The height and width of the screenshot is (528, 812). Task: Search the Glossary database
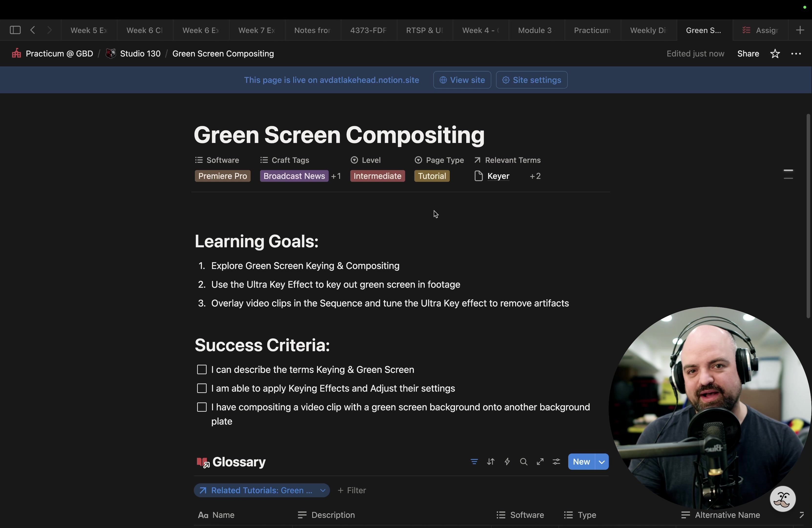click(523, 462)
